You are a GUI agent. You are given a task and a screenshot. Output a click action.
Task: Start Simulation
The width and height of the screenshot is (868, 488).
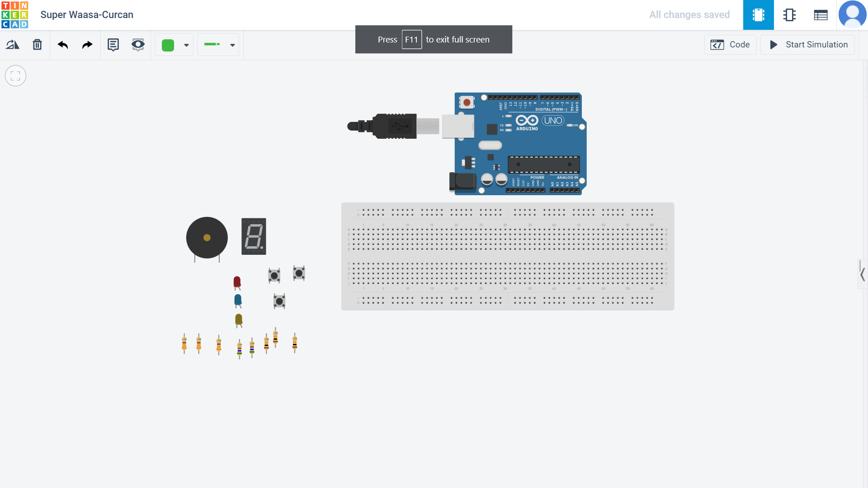807,45
